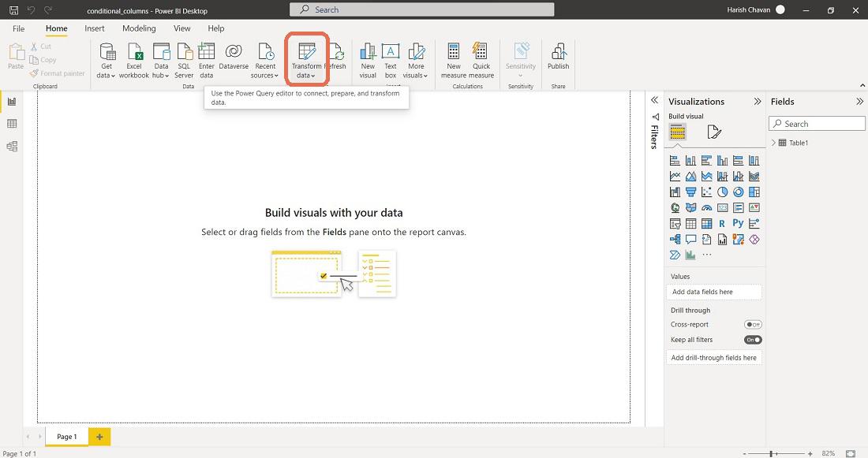Select the Decomposition tree visual
This screenshot has width=868, height=458.
pos(675,240)
